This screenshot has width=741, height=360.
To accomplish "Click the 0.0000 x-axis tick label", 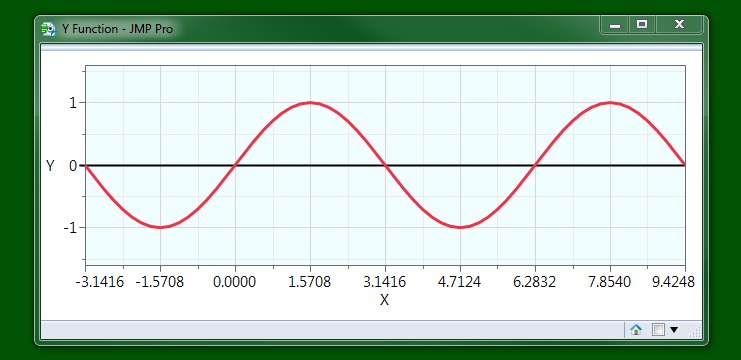I will click(234, 283).
